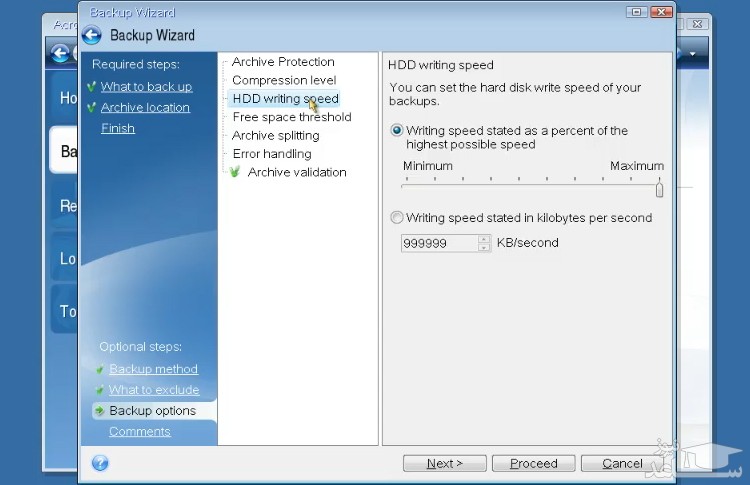Click the blue back arrow icon
The height and width of the screenshot is (485, 750).
click(x=92, y=35)
